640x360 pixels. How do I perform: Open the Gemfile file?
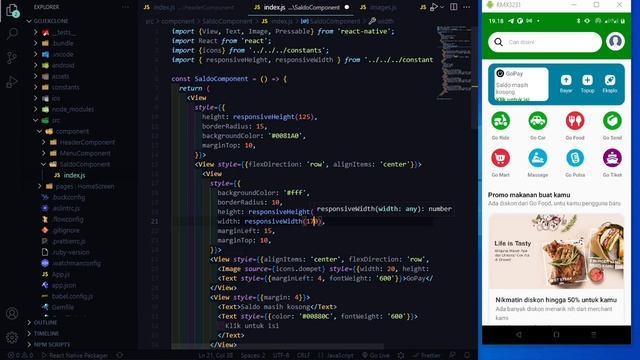[x=63, y=307]
